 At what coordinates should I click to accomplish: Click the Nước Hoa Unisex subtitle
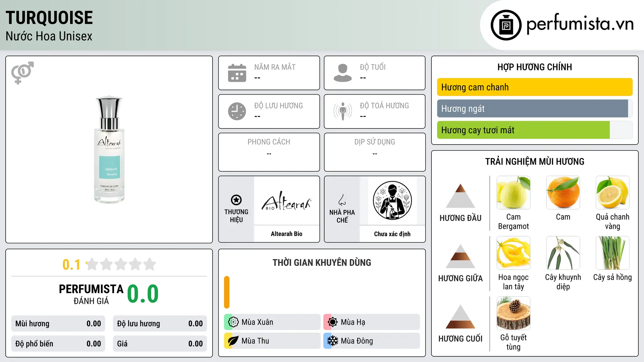coord(49,36)
